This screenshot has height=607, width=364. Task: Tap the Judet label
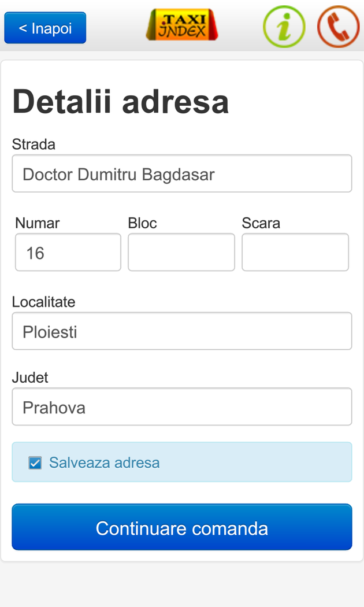pyautogui.click(x=30, y=377)
